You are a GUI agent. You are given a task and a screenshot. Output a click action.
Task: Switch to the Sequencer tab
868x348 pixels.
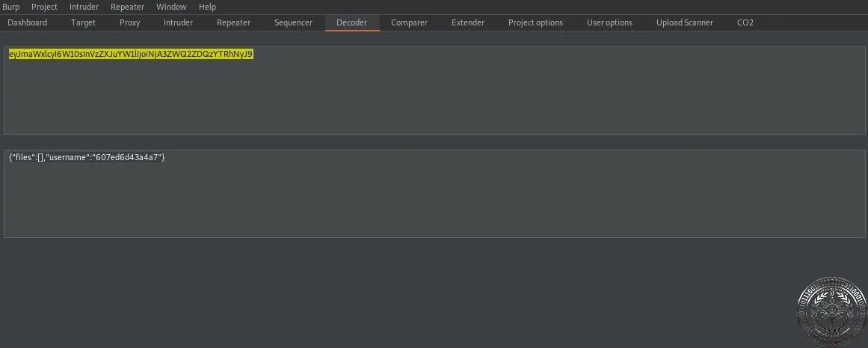[293, 22]
